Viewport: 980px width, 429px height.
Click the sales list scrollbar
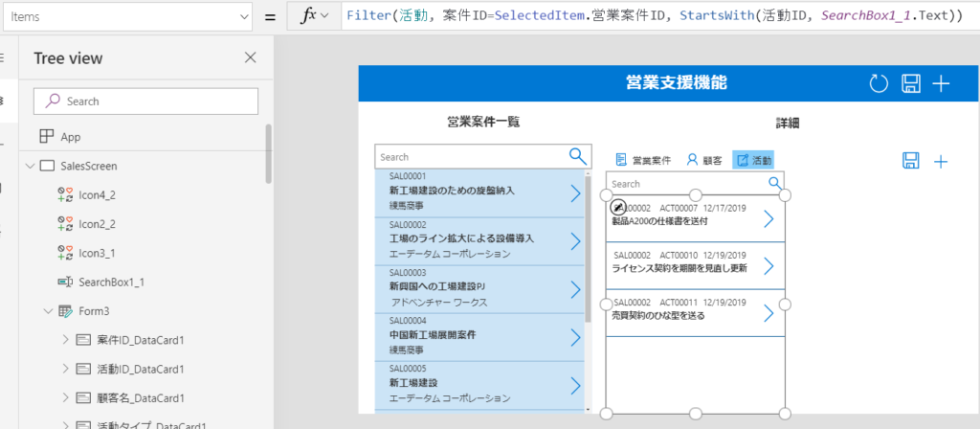[588, 250]
